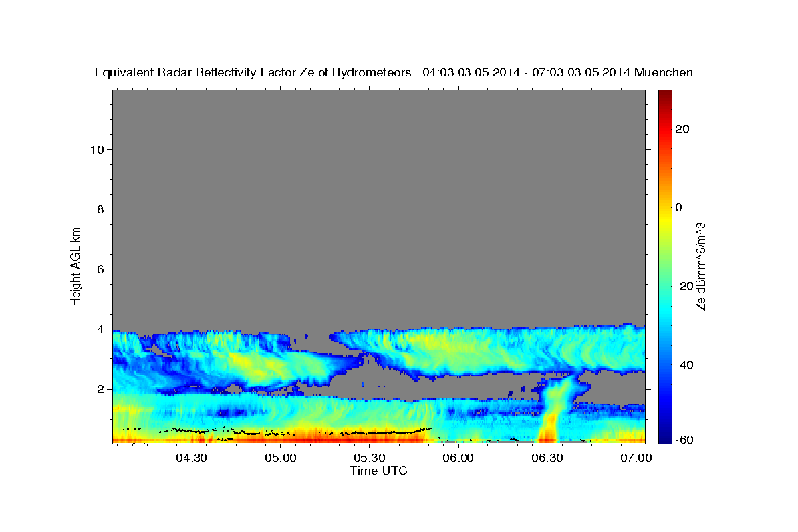Click the plot title 'Equivalent Radar Reflectivity Factor Ze of Hydrometeors'
This screenshot has height=532, width=798.
coord(253,73)
